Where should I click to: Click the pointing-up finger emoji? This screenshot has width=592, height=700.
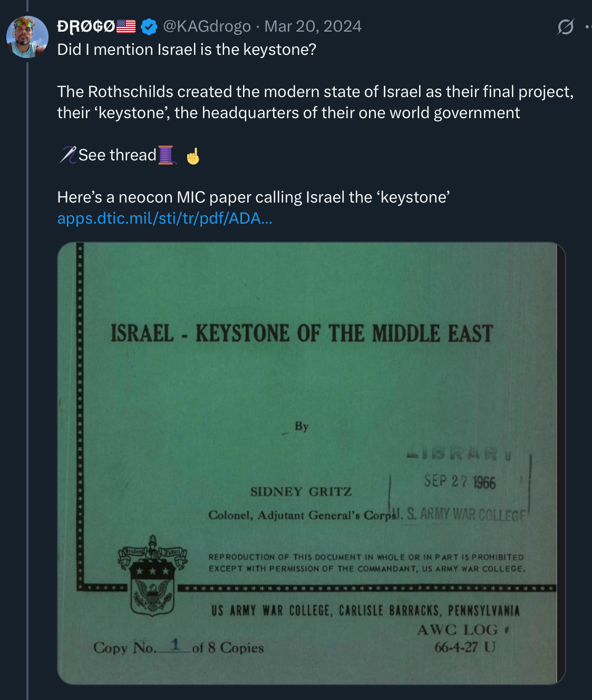coord(193,156)
